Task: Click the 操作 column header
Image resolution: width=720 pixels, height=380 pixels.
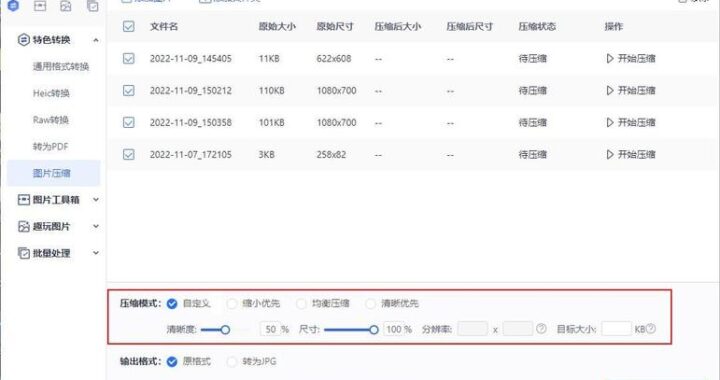Action: coord(613,27)
